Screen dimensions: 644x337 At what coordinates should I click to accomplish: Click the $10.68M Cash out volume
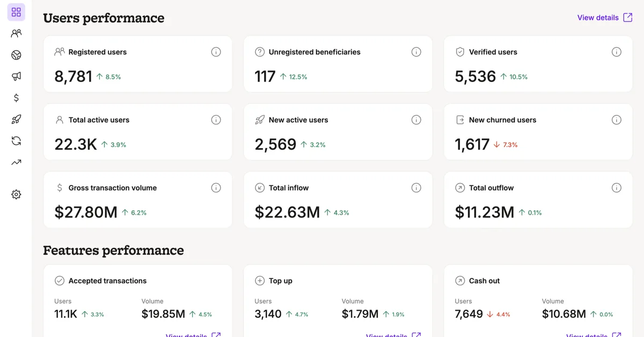click(x=564, y=314)
